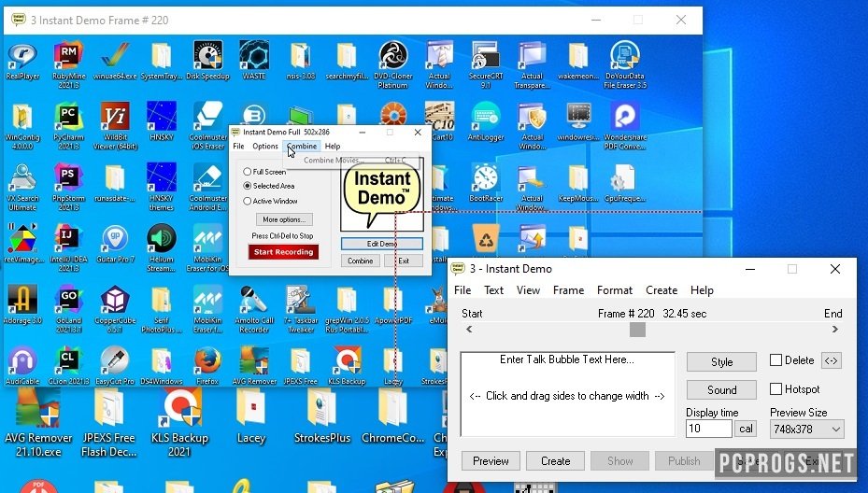Click the Create button at the bottom

[x=555, y=461]
